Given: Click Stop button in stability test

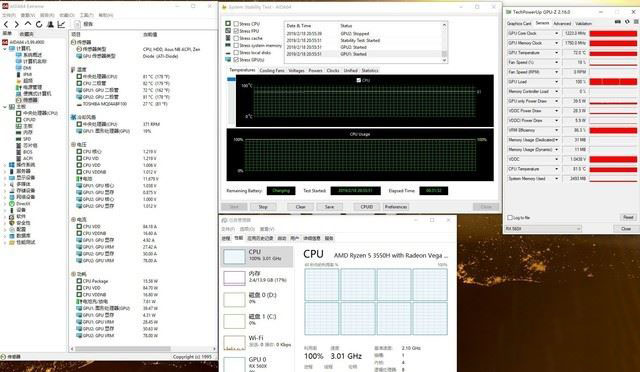Looking at the screenshot, I should click(263, 207).
